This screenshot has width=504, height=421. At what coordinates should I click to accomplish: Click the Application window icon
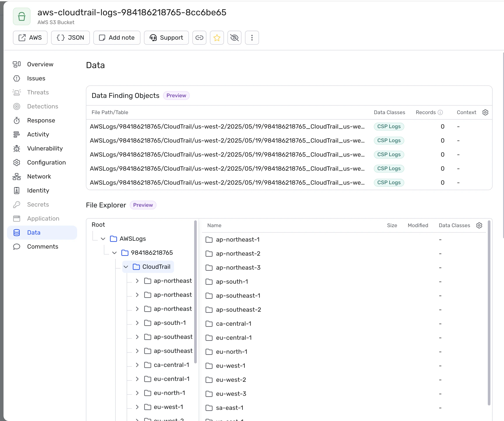[17, 219]
